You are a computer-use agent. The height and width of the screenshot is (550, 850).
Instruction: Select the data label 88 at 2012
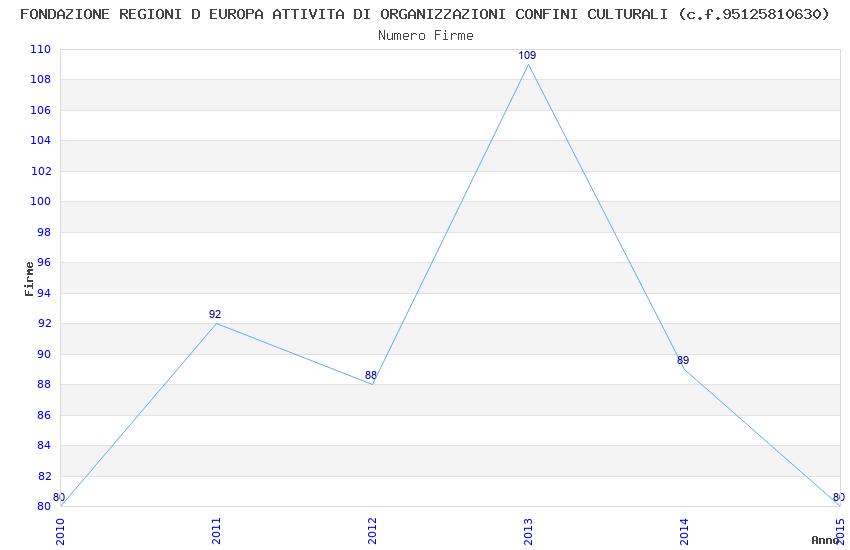(371, 375)
